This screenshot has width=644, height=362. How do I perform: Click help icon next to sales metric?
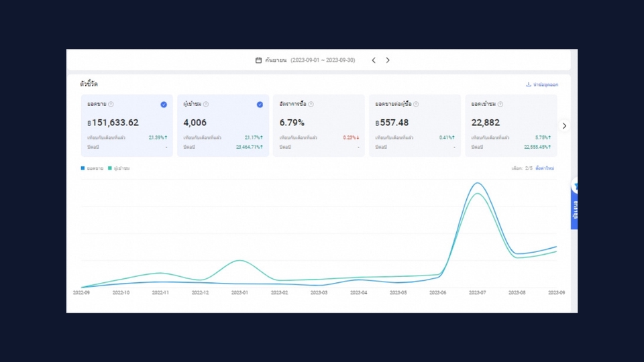coord(111,105)
